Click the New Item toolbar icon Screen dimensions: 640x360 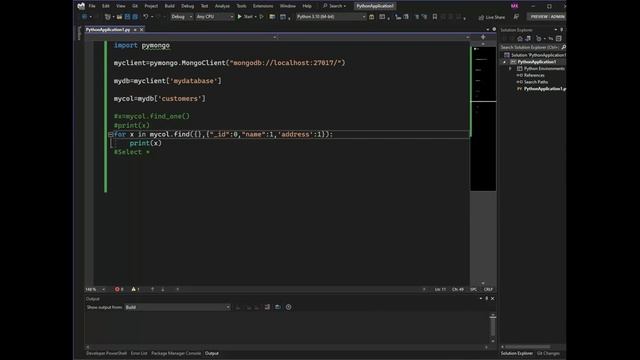tap(108, 17)
